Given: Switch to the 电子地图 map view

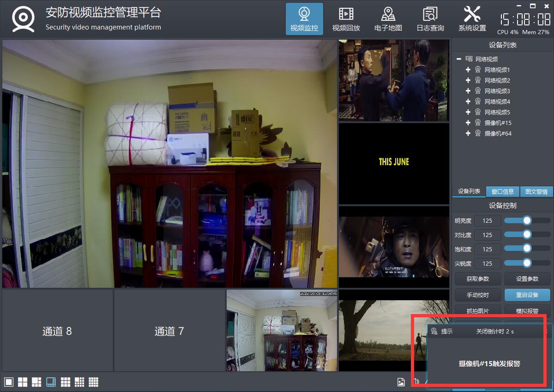Looking at the screenshot, I should 388,19.
